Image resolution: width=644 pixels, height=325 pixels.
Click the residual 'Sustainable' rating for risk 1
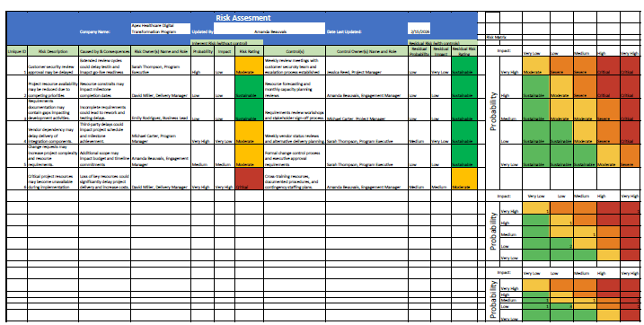click(x=464, y=66)
